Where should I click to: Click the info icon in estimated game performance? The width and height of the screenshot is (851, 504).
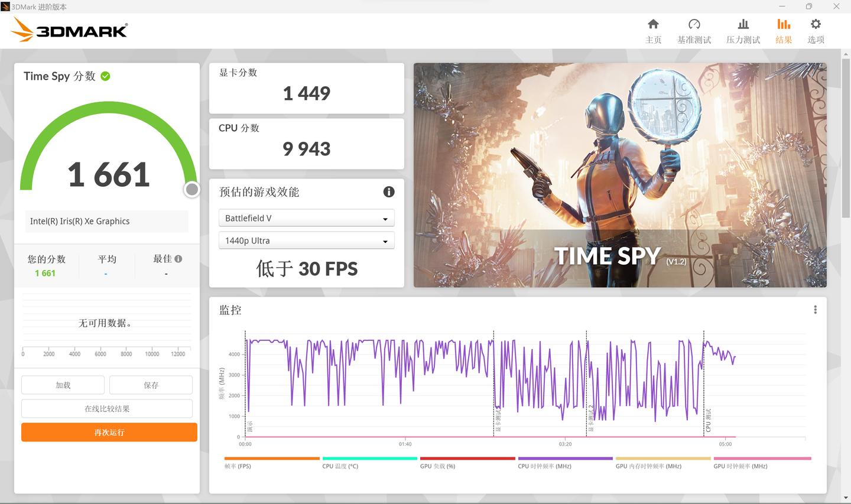click(389, 192)
